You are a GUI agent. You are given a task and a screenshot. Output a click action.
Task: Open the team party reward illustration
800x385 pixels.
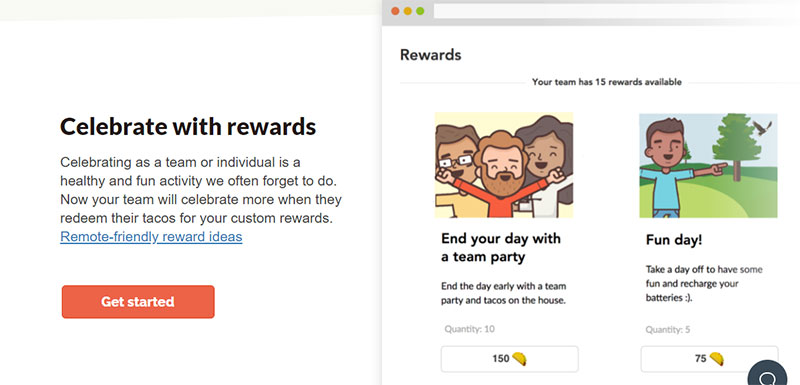(x=504, y=165)
